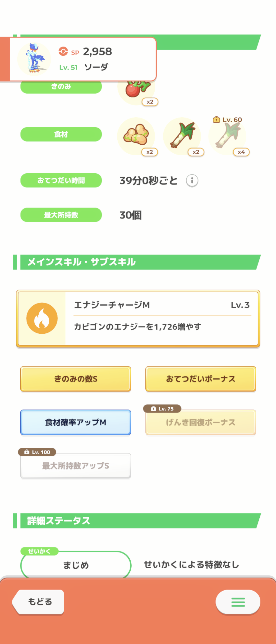Viewport: 276px width, 644px height.
Task: Tap the まじめ nature box
Action: pyautogui.click(x=76, y=565)
